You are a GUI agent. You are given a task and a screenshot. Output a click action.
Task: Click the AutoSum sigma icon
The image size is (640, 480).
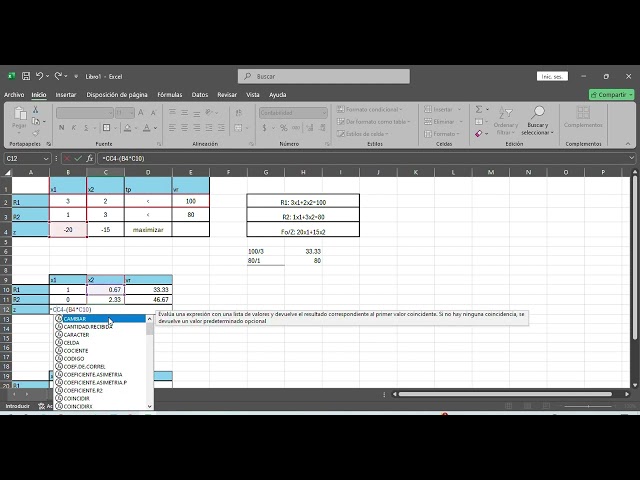(x=479, y=109)
